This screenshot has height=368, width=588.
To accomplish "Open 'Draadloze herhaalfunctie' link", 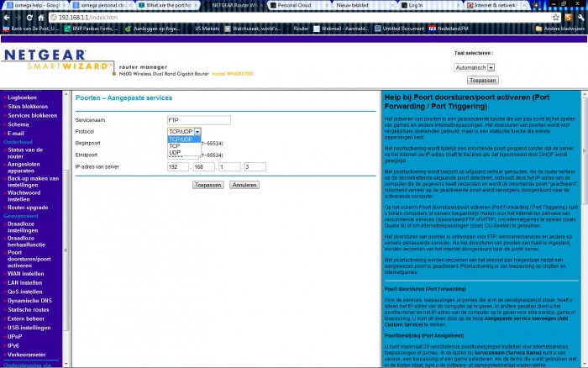I will tap(26, 241).
